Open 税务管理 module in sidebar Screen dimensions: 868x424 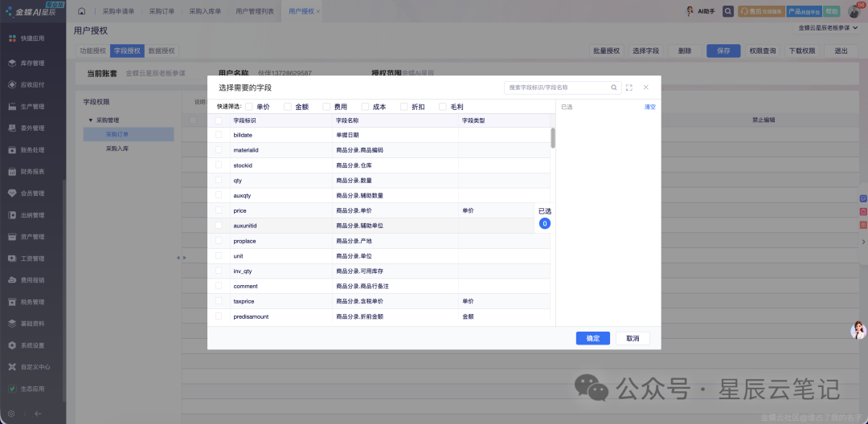coord(27,302)
